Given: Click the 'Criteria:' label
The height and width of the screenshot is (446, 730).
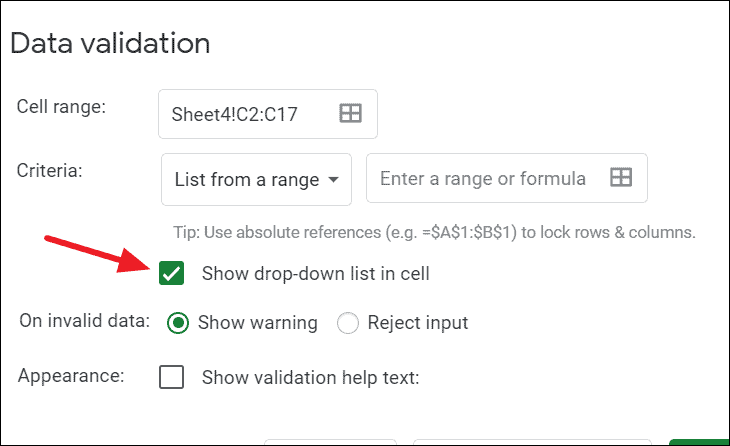Looking at the screenshot, I should point(49,170).
